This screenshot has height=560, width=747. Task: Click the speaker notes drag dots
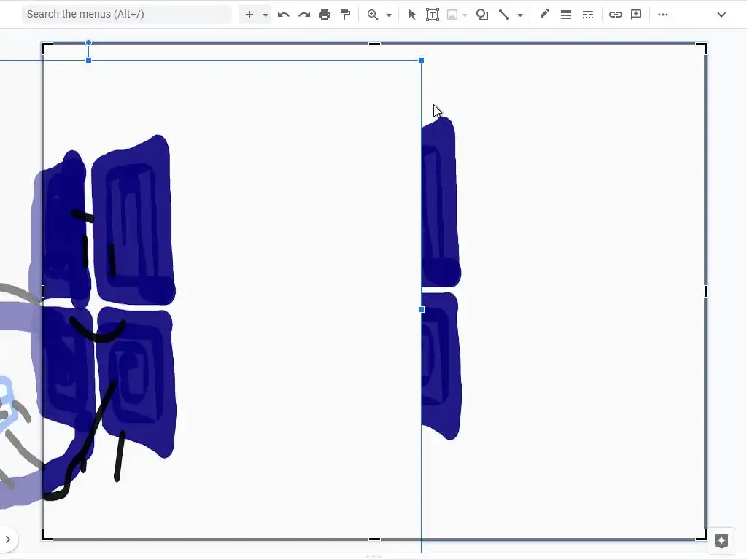[373, 556]
